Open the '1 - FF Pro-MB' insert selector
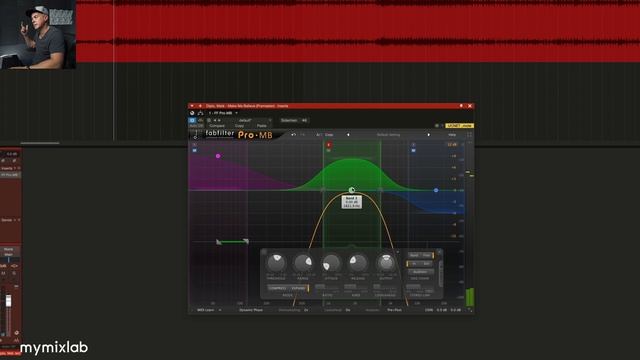 [x=223, y=113]
